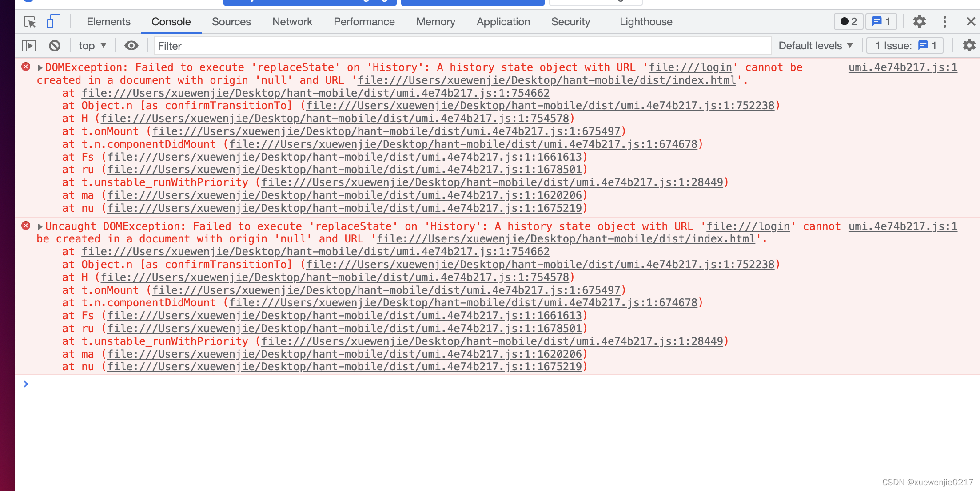Open the DevTools three-dot customize menu
Screen dimensions: 980x491
[944, 22]
